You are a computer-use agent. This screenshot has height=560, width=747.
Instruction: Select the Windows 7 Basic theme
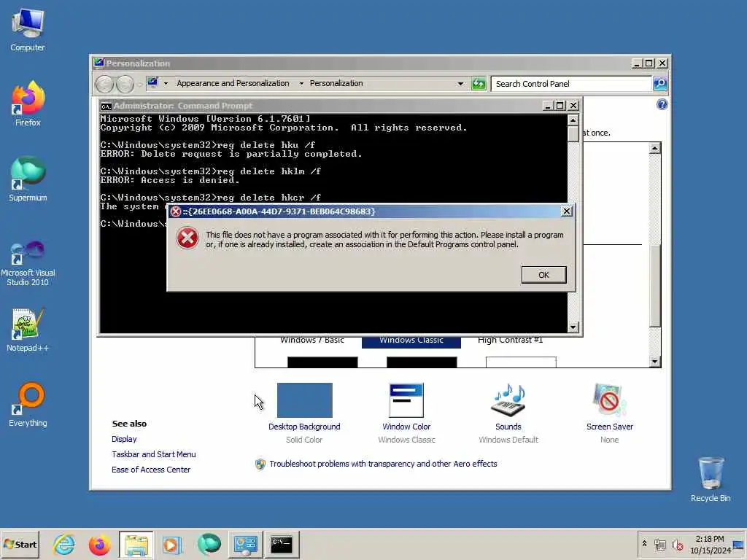tap(312, 340)
